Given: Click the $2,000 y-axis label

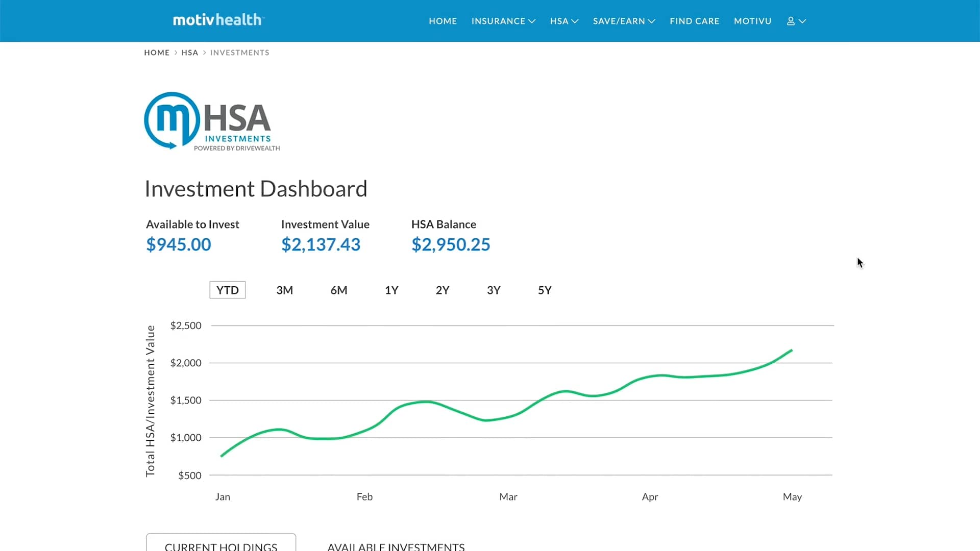Looking at the screenshot, I should click(x=186, y=363).
